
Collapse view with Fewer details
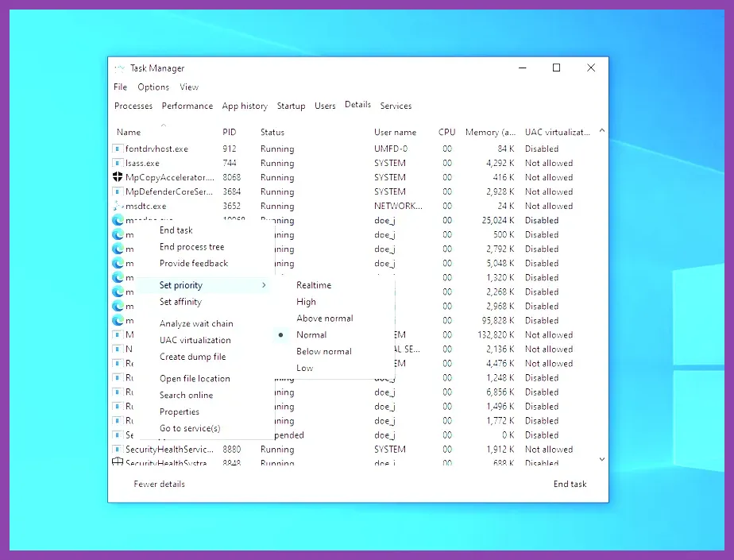[159, 485]
